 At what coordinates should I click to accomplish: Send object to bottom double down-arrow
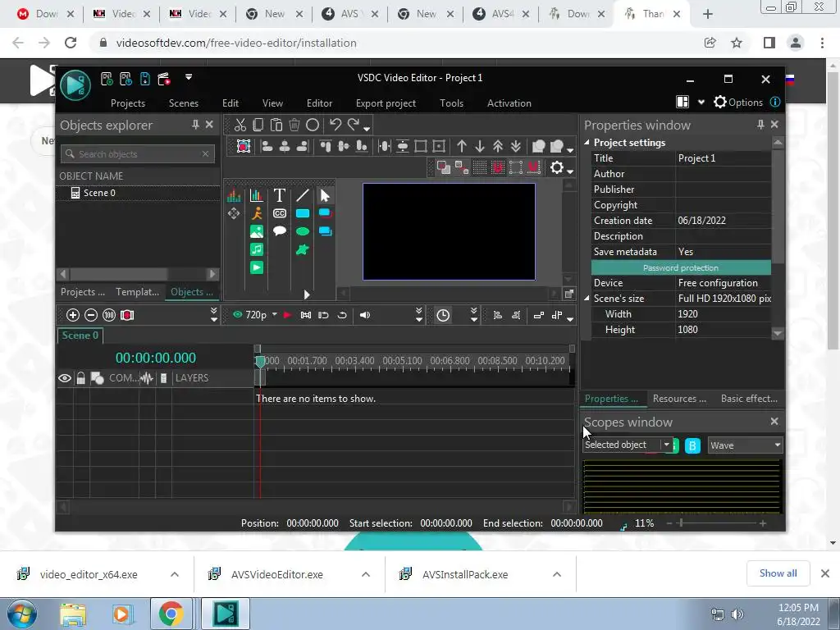click(x=516, y=146)
